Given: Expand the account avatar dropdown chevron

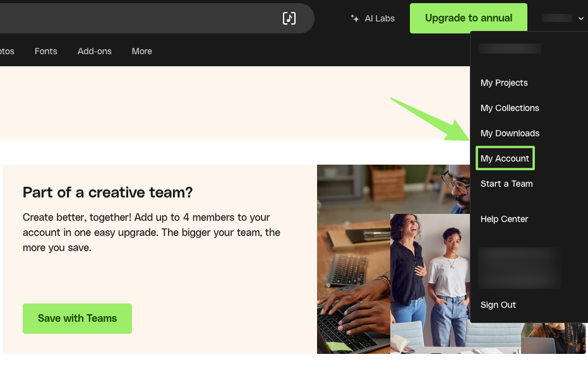Looking at the screenshot, I should [582, 18].
